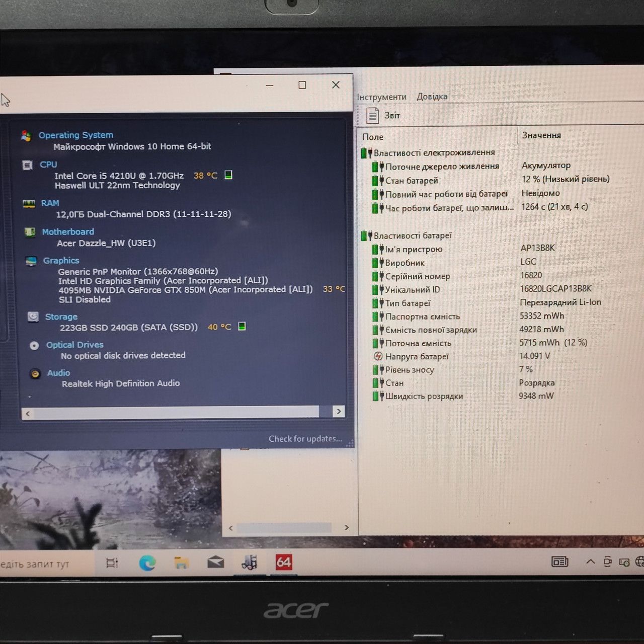Click the Storage drive icon in Speccy
Viewport: 644px width, 644px height.
coord(33,316)
